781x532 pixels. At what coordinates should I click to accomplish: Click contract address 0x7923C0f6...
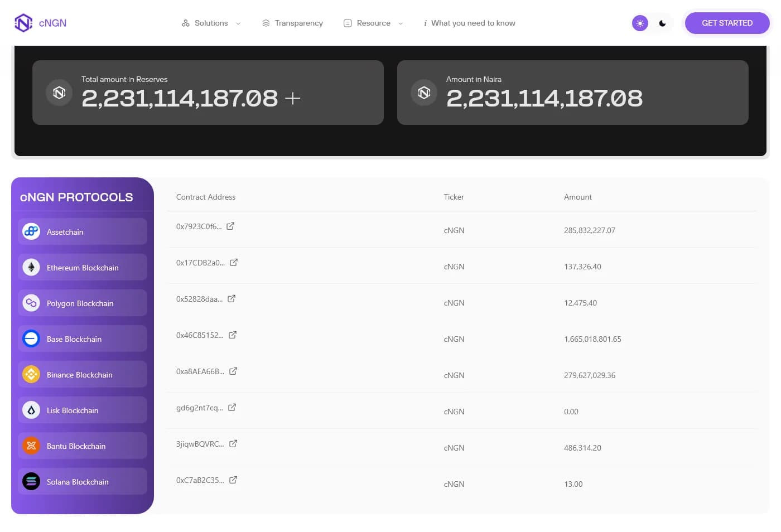(199, 226)
